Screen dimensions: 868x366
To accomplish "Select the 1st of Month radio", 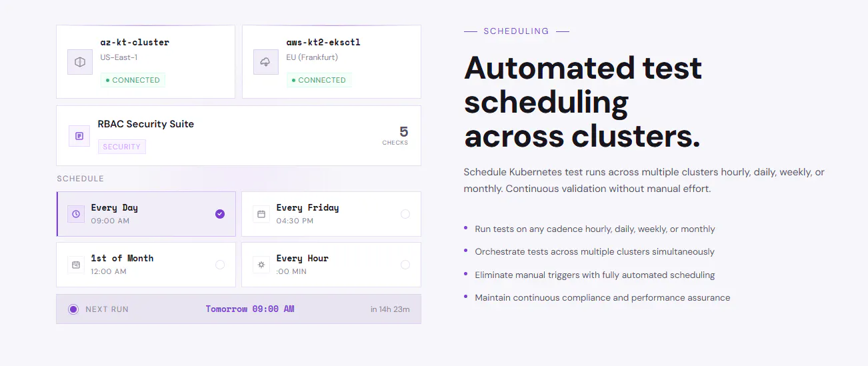I will click(220, 265).
